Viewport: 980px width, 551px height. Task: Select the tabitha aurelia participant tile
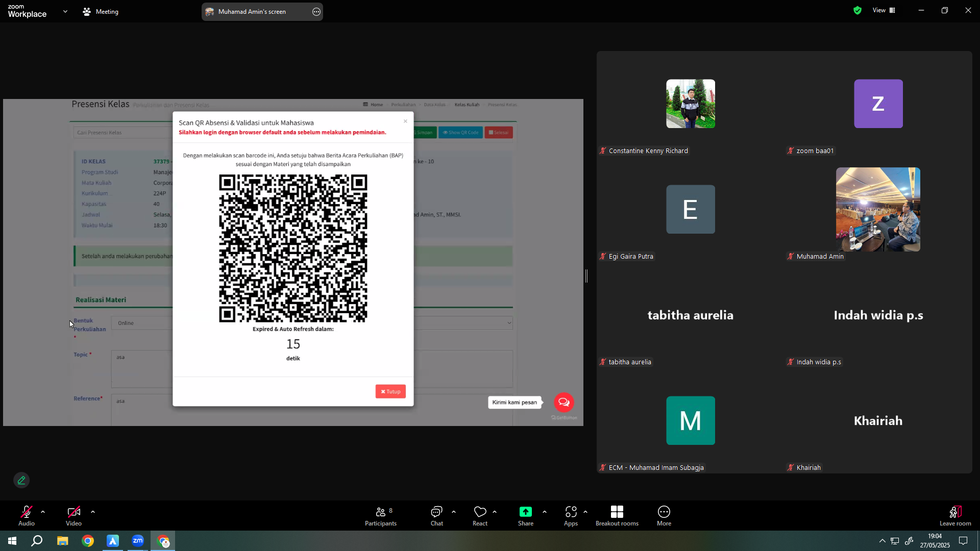point(691,315)
